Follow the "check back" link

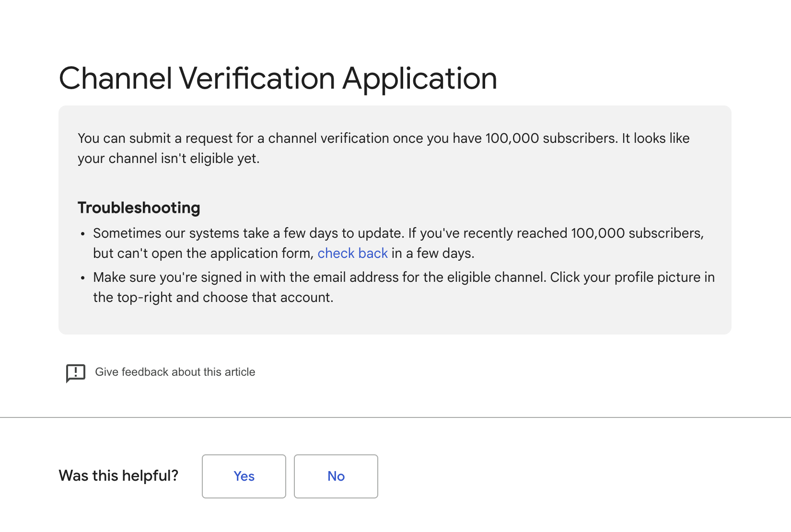pos(352,253)
